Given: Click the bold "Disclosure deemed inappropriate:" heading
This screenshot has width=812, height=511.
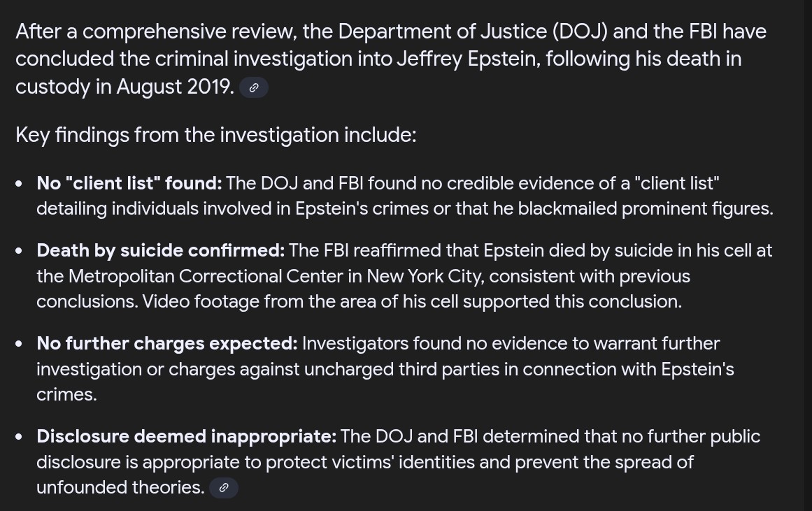Looking at the screenshot, I should coord(187,436).
